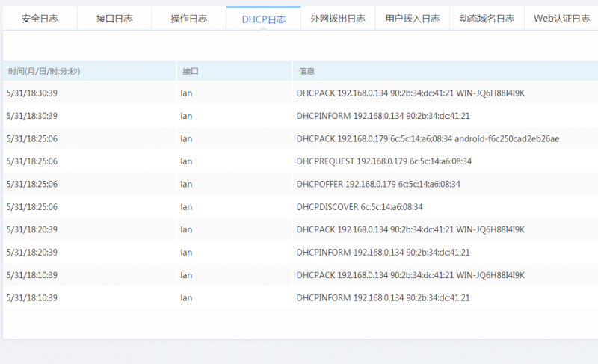Switch to the 外网拨出日志 tab
This screenshot has width=598, height=364.
pyautogui.click(x=338, y=18)
